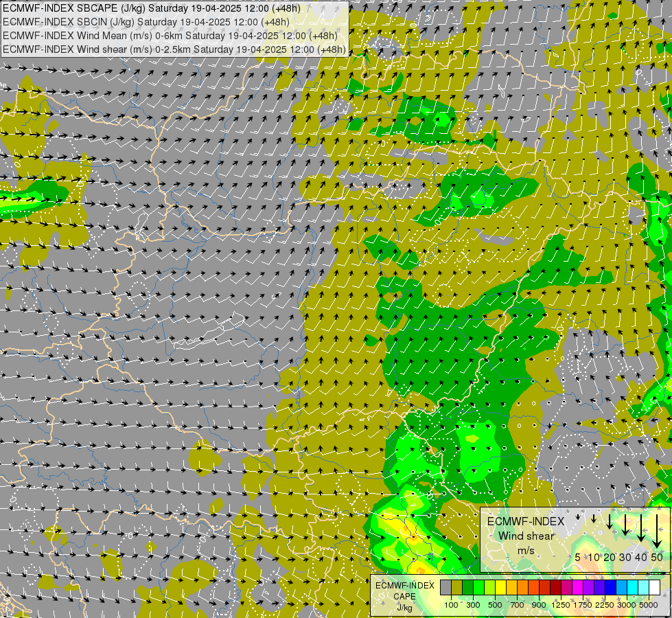This screenshot has width=672, height=618.
Task: Click the '1750' CAPE scale value
Action: click(583, 605)
